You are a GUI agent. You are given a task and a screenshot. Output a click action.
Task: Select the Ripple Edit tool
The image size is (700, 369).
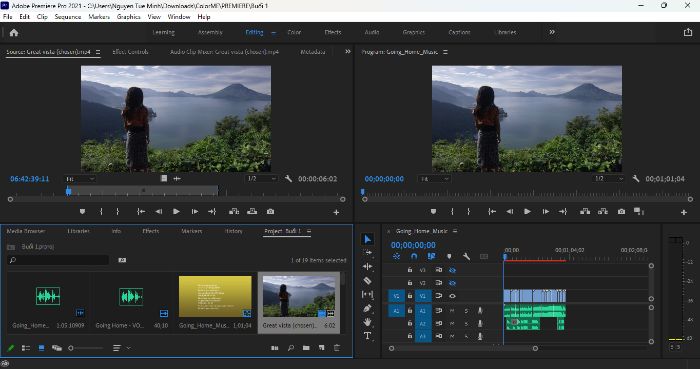pos(367,266)
